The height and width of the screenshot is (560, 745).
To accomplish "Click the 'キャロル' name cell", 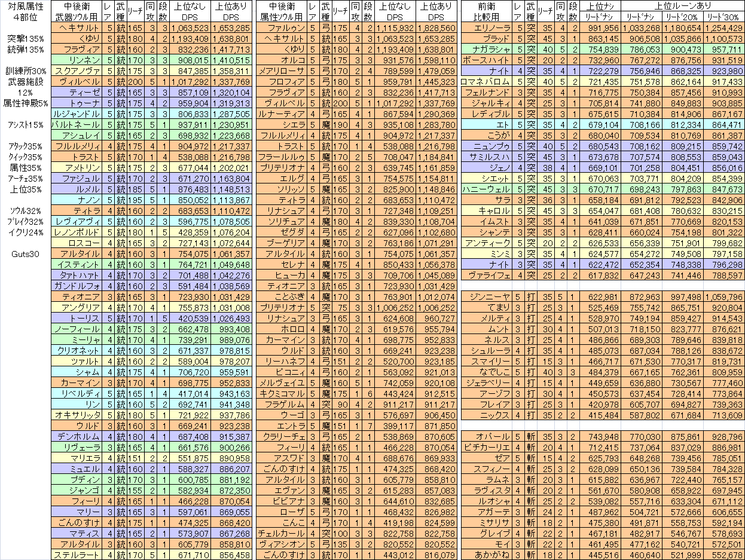I will [487, 210].
